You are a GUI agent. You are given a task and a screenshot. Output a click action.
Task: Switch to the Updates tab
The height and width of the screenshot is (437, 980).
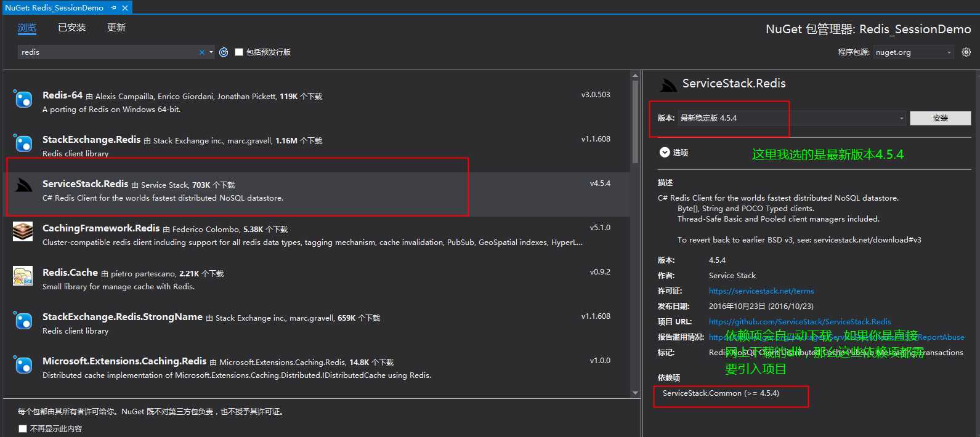coord(116,28)
